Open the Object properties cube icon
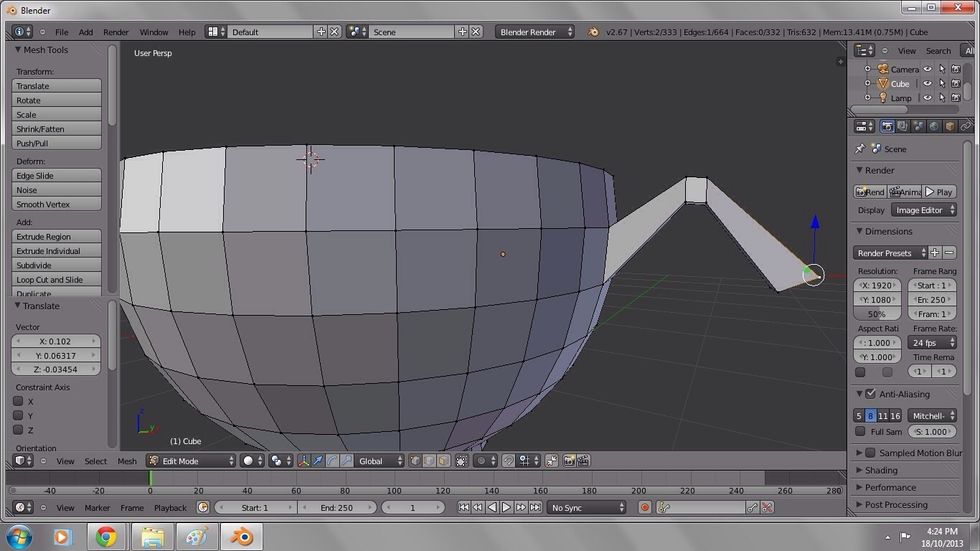980x551 pixels. (x=950, y=127)
